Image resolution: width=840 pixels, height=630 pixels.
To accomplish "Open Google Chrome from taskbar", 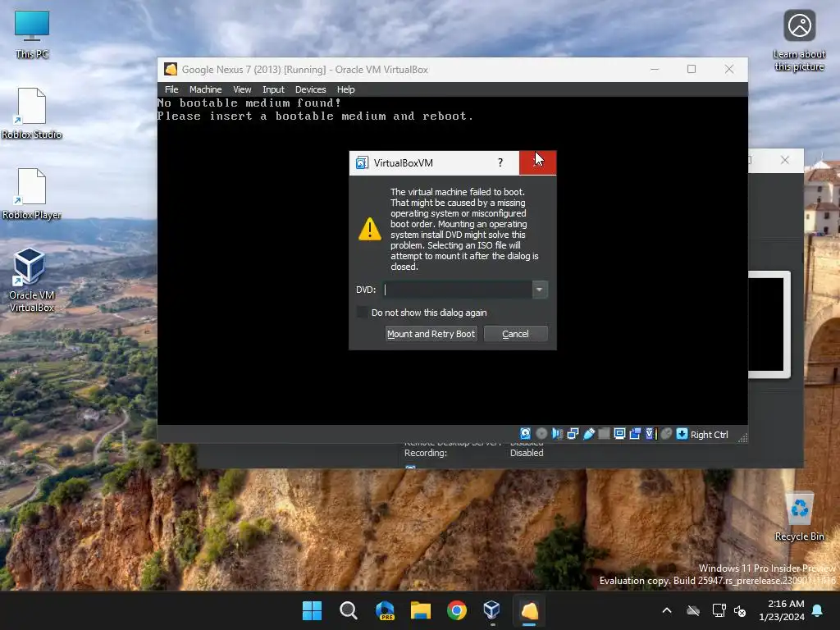I will click(457, 610).
